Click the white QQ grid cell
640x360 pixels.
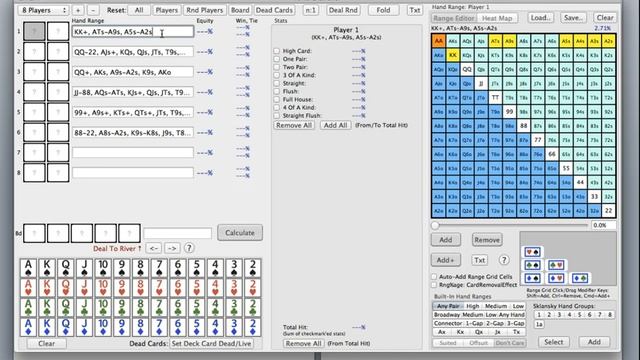(467, 69)
